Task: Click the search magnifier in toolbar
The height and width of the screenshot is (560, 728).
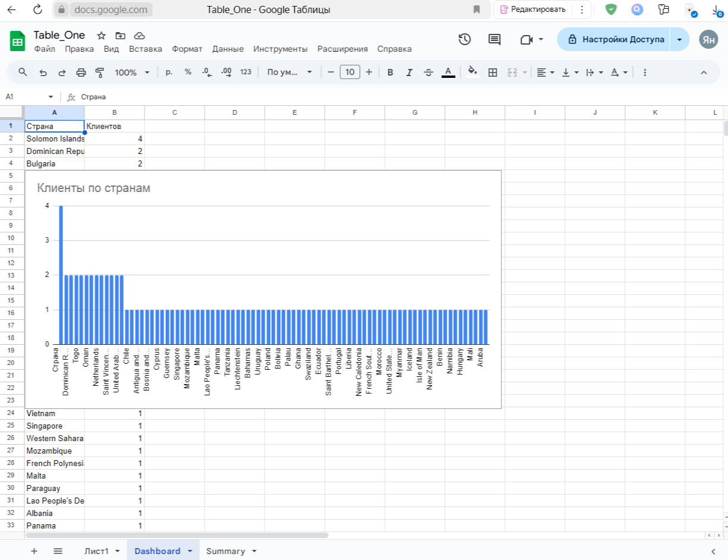Action: coord(23,73)
